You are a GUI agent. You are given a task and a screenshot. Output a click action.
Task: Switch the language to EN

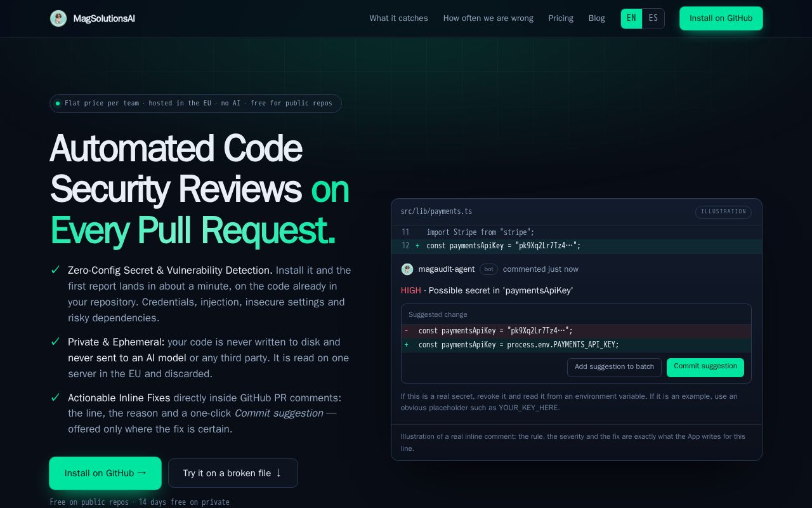pyautogui.click(x=631, y=18)
